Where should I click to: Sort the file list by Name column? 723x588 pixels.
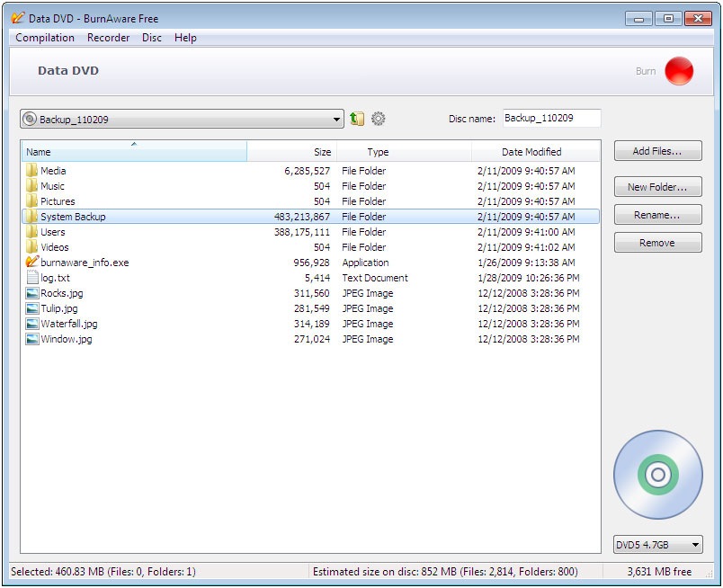(x=133, y=151)
